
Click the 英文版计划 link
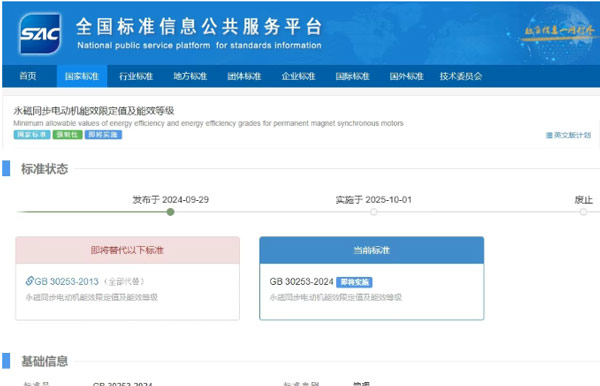[572, 135]
